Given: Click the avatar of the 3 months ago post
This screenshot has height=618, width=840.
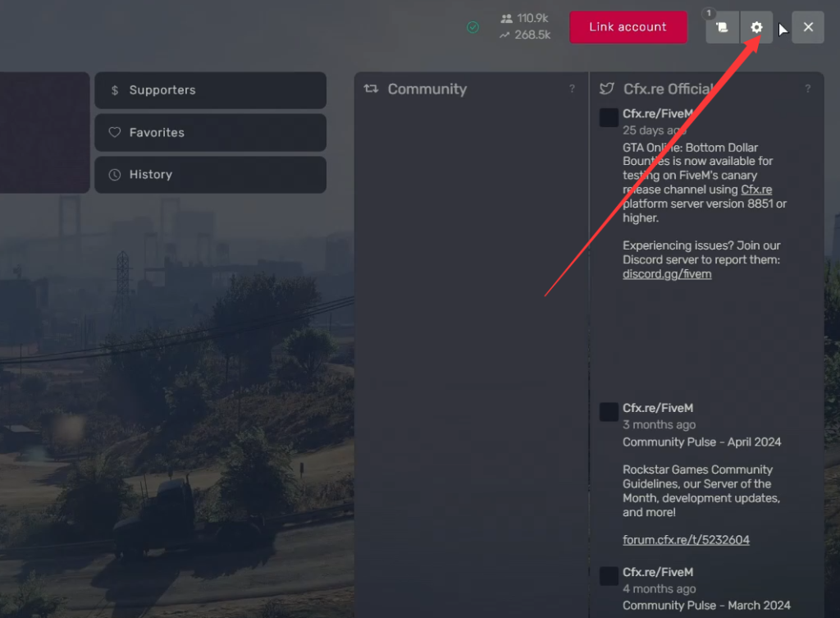Looking at the screenshot, I should (609, 412).
